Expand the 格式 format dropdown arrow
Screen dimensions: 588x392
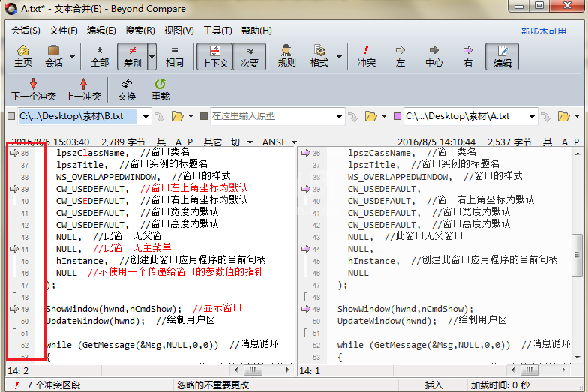pyautogui.click(x=339, y=57)
